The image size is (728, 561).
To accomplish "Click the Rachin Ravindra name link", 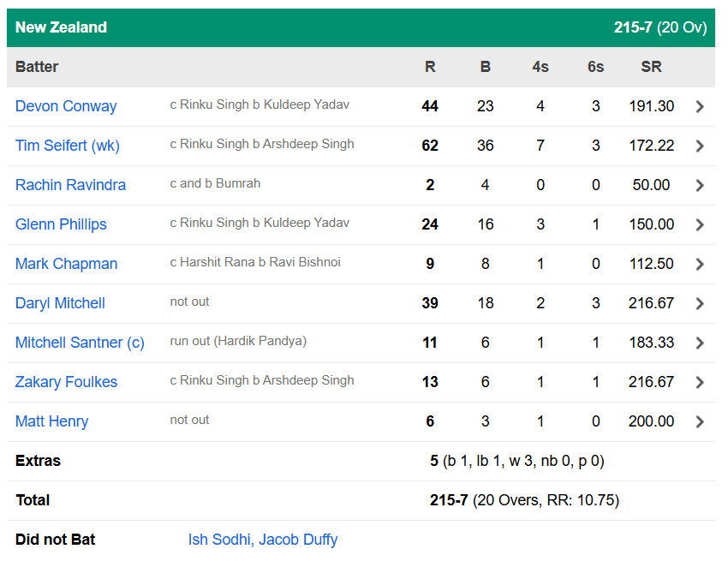I will 70,185.
